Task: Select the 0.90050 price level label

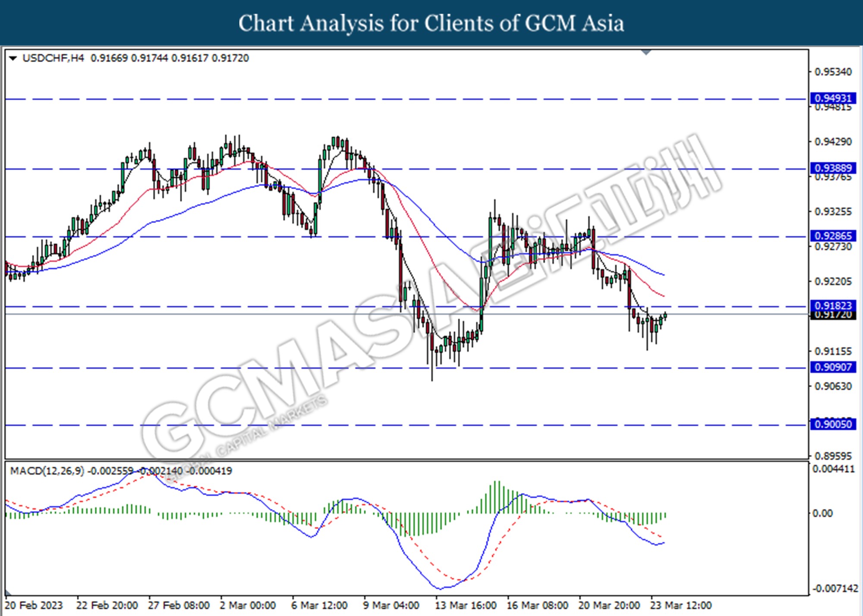Action: (x=833, y=424)
